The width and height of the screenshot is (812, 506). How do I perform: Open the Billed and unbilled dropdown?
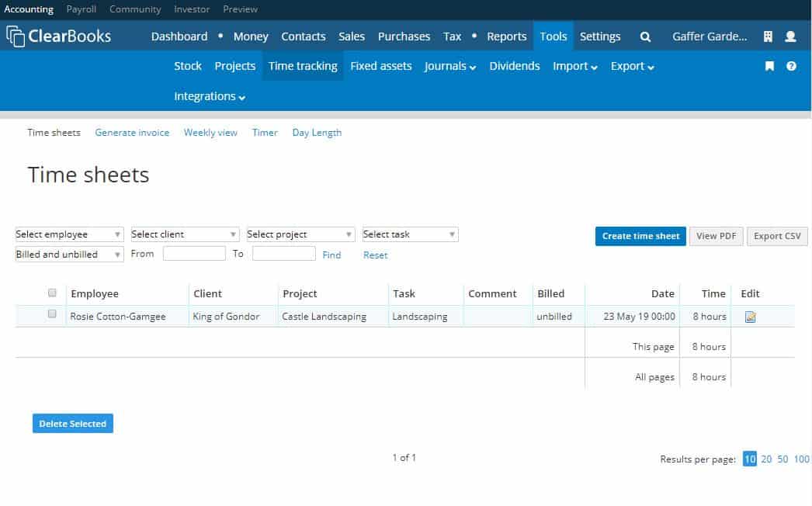(x=69, y=255)
